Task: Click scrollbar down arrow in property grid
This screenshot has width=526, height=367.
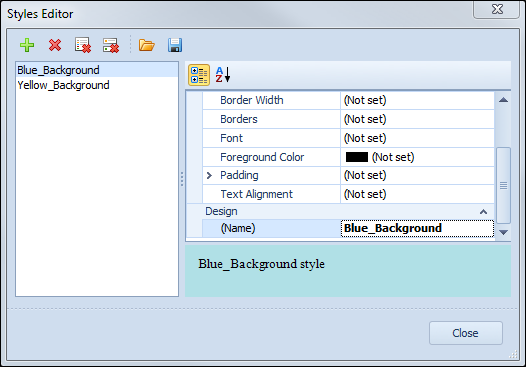Action: click(x=503, y=232)
